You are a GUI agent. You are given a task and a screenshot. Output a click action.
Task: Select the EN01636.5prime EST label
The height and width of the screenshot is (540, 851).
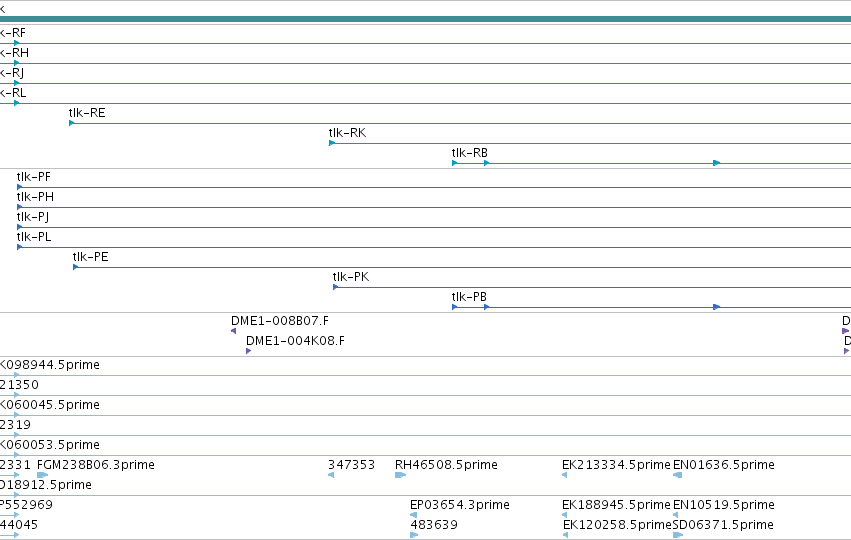[x=723, y=465]
